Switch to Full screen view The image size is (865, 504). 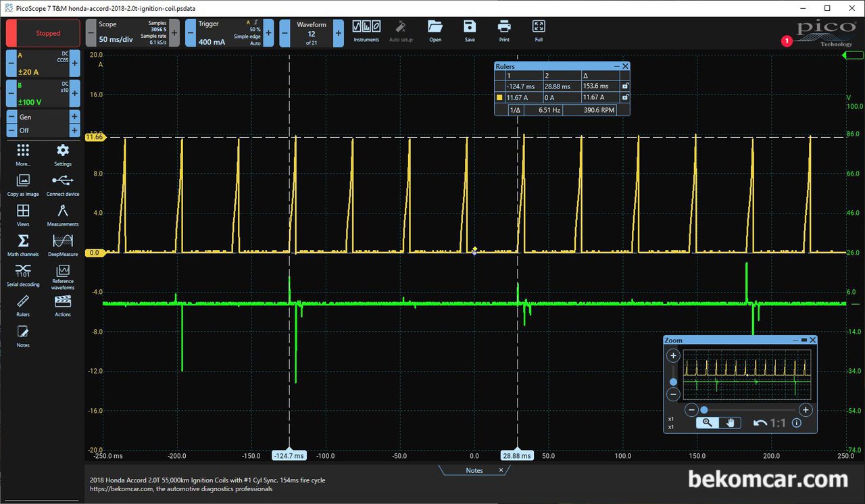539,31
